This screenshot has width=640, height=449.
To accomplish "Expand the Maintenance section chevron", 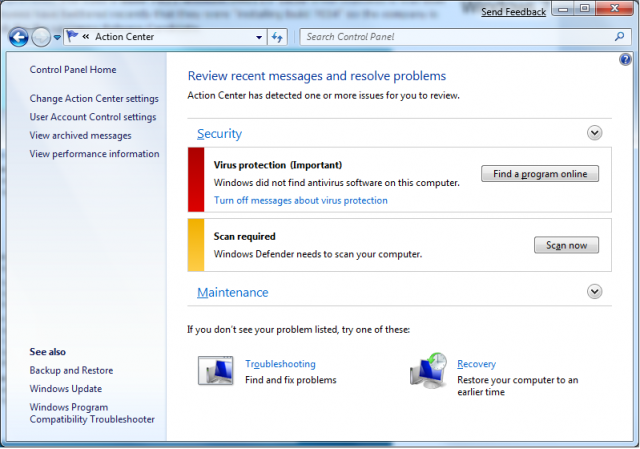I will pyautogui.click(x=594, y=291).
